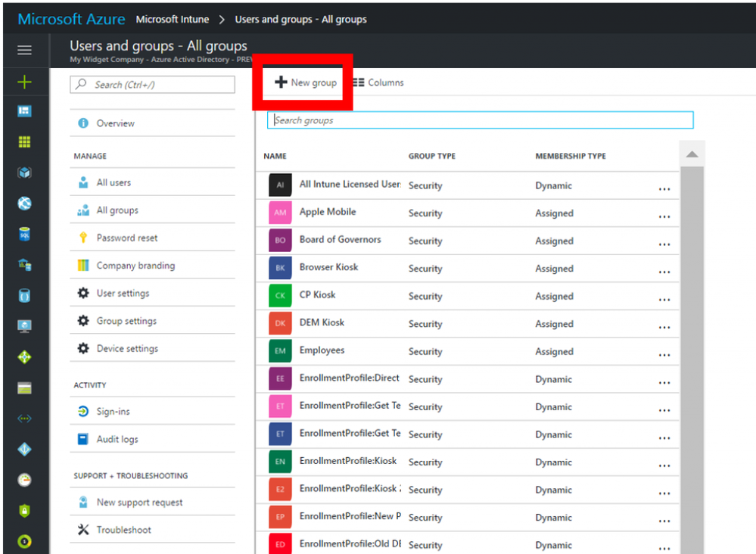The image size is (756, 554).
Task: Open User settings menu item
Action: click(152, 293)
